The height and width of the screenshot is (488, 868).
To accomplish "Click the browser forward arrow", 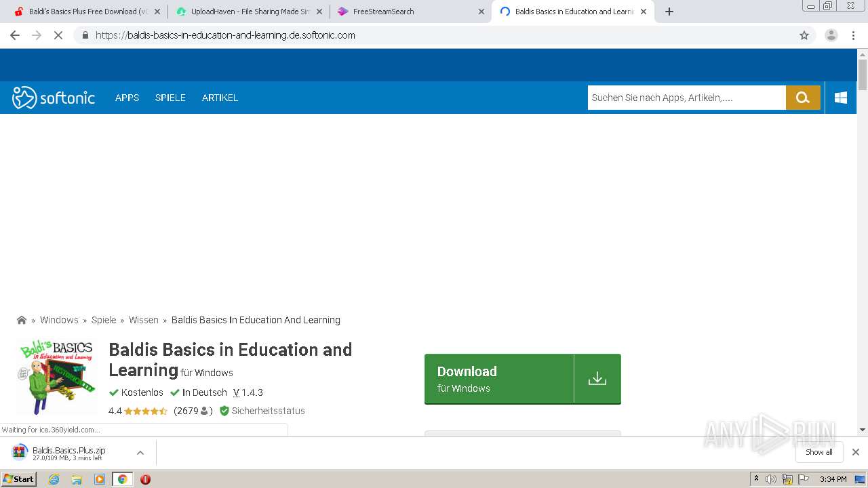I will (x=37, y=35).
